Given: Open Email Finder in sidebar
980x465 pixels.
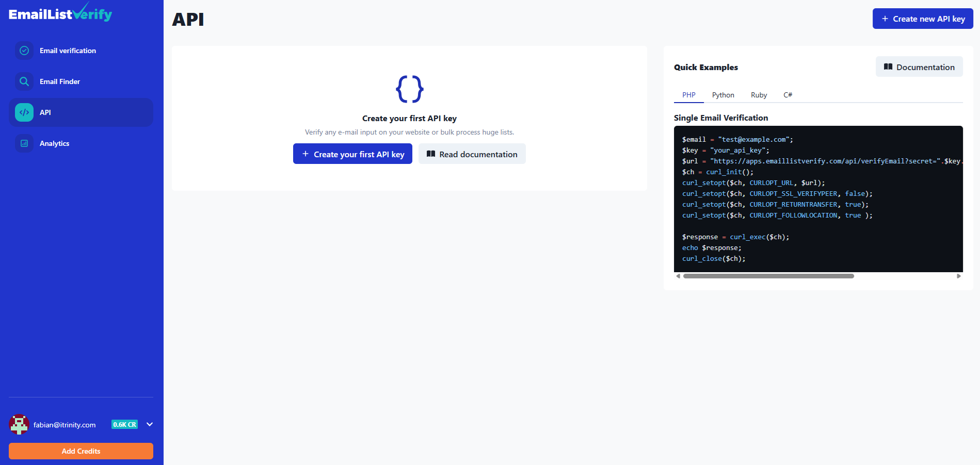Looking at the screenshot, I should click(x=81, y=81).
